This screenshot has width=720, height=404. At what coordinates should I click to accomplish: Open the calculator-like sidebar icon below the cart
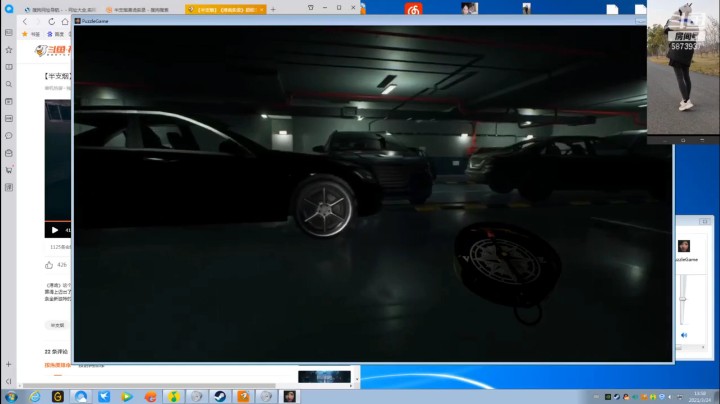9,187
